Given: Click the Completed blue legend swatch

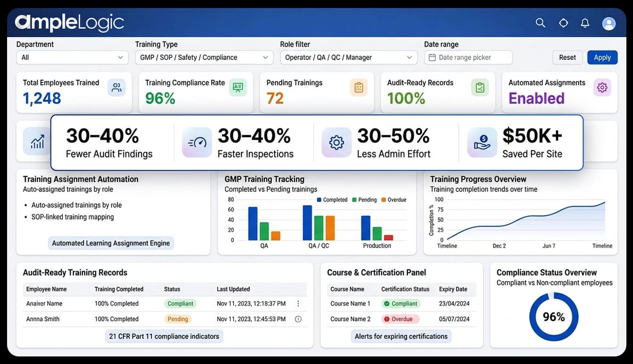Looking at the screenshot, I should tap(319, 200).
